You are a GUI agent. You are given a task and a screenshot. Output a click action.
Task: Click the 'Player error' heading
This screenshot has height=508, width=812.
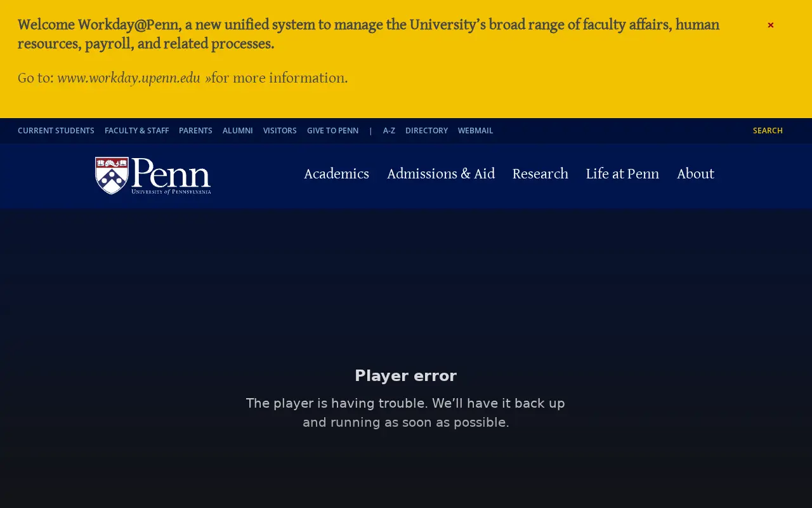click(406, 376)
